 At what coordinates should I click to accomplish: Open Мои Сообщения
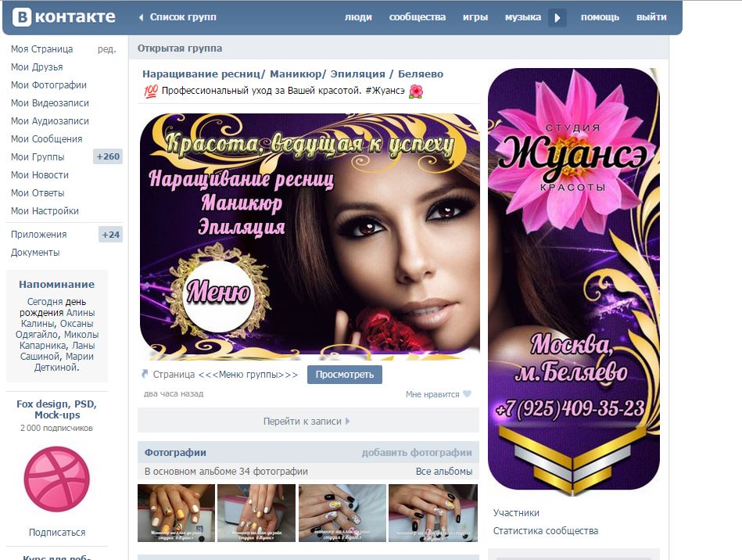pos(46,138)
